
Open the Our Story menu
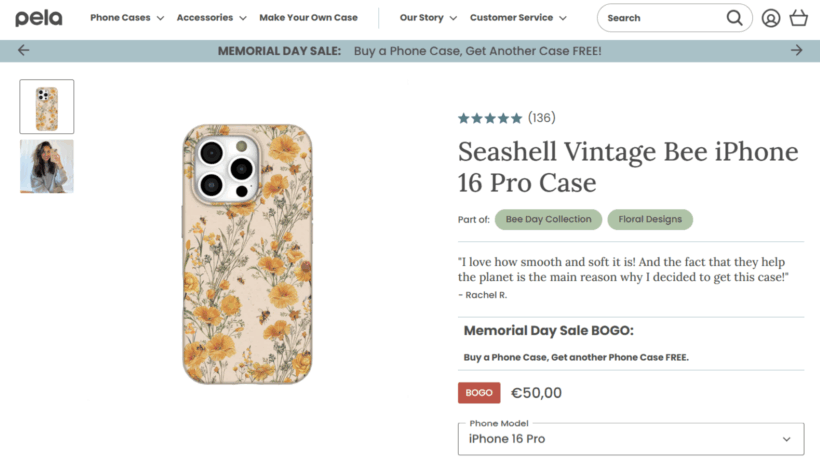428,18
